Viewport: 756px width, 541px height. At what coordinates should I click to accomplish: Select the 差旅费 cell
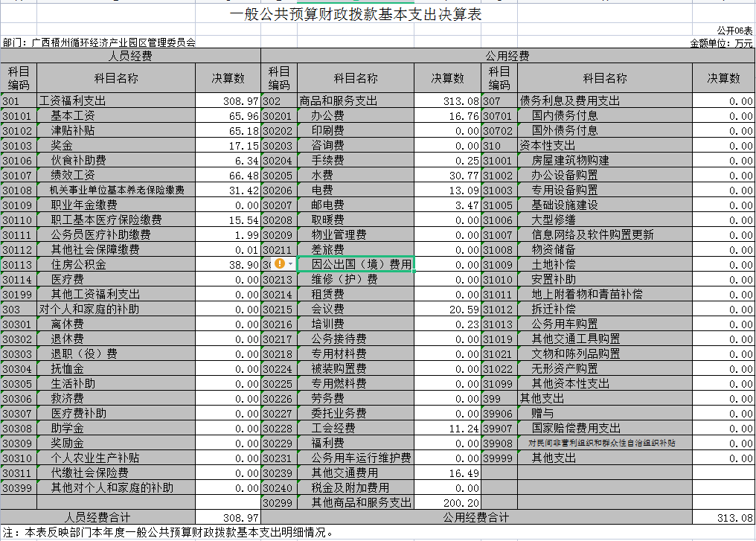point(356,250)
